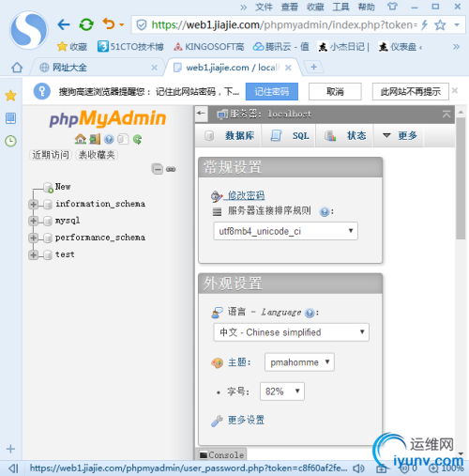Expand performance_schema database node

(33, 238)
